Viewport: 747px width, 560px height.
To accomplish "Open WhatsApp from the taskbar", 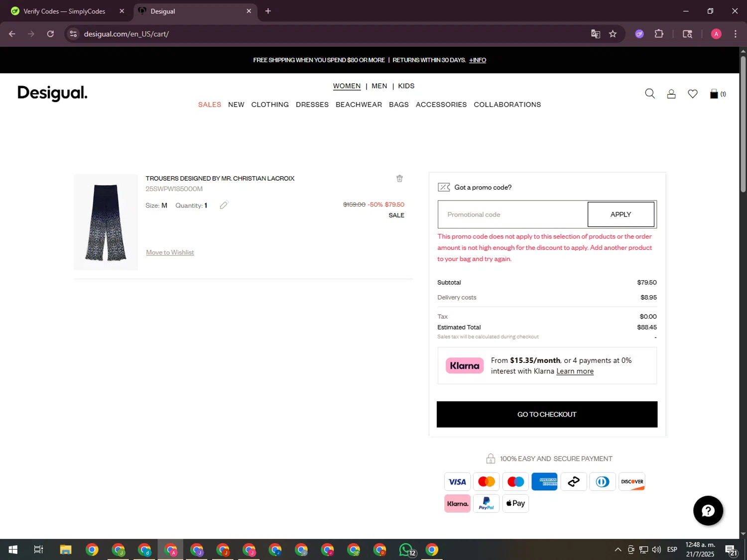I will click(406, 550).
